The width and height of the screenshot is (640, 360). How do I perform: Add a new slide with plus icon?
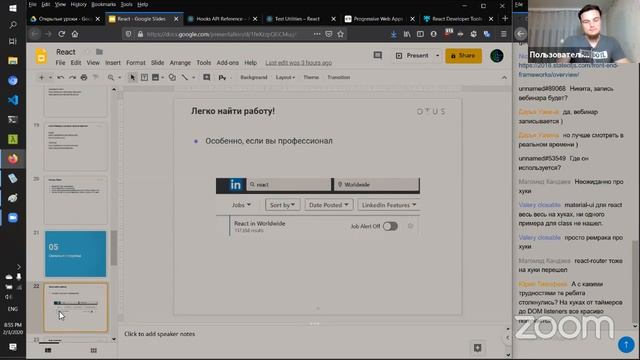42,77
